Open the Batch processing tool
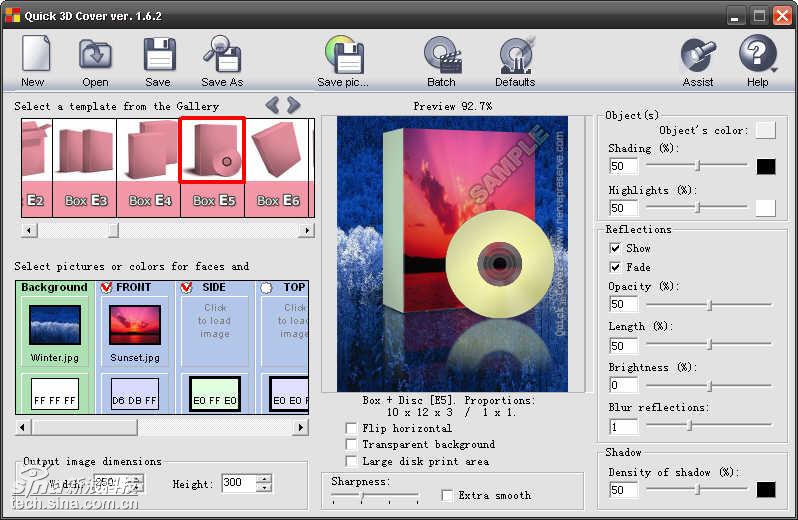Image resolution: width=798 pixels, height=520 pixels. (x=441, y=56)
